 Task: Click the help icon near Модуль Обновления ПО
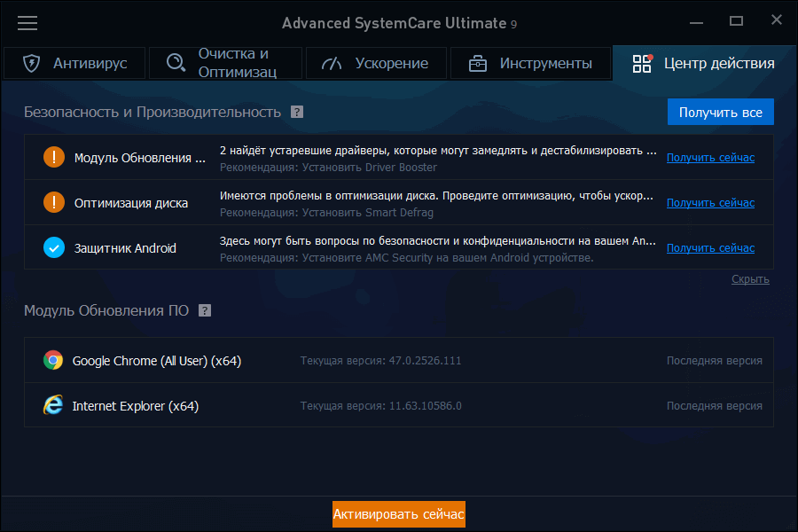click(x=203, y=310)
